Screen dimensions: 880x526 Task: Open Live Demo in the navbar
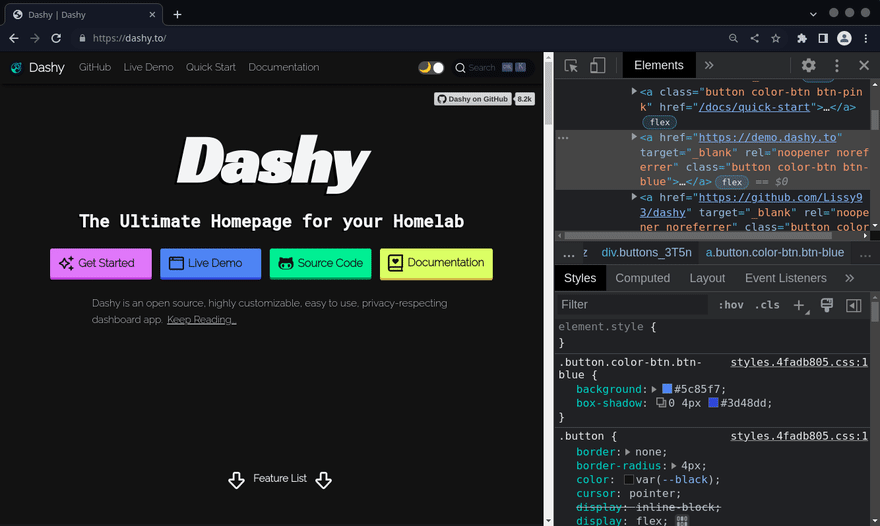(148, 67)
